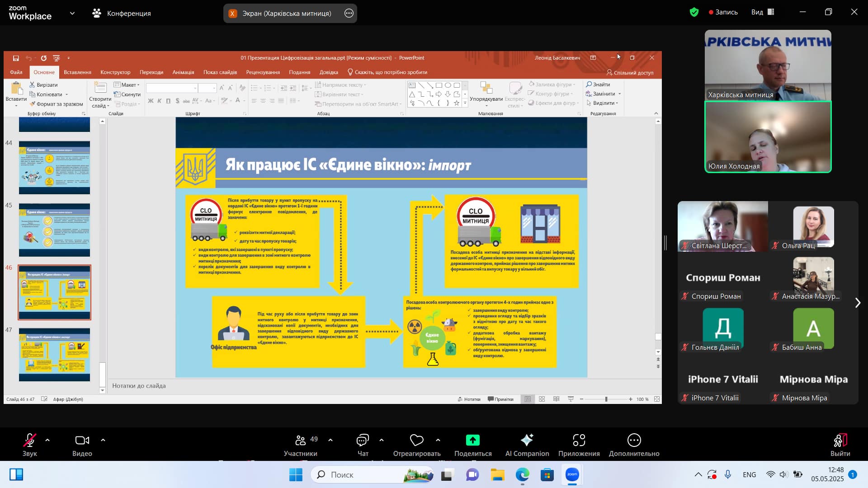
Task: Expand audio options arrow next to Sound
Action: coord(47,440)
